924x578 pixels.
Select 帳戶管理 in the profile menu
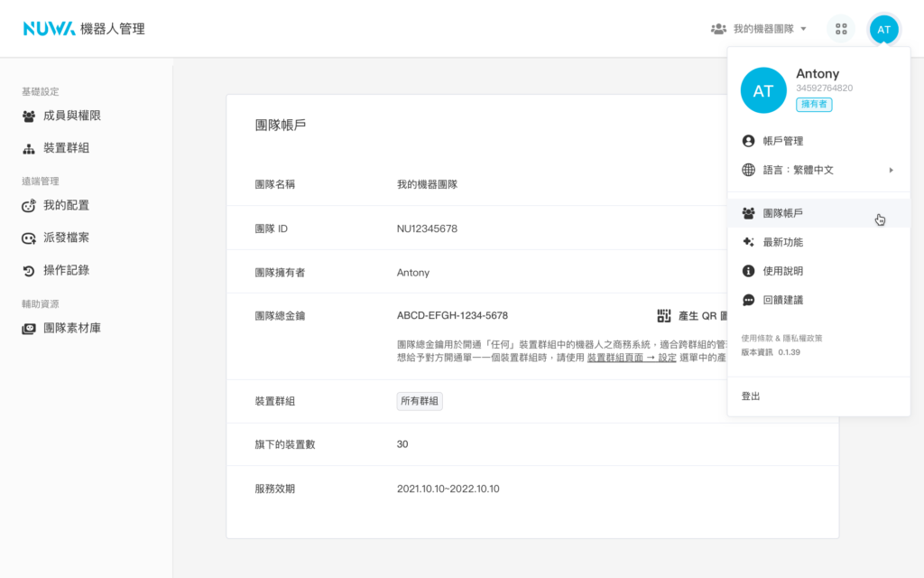818,141
